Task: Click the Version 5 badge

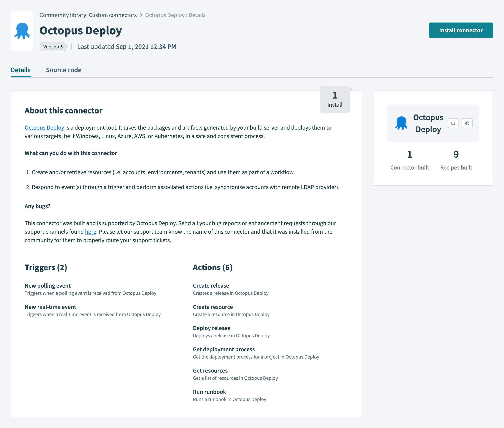Action: pyautogui.click(x=53, y=47)
